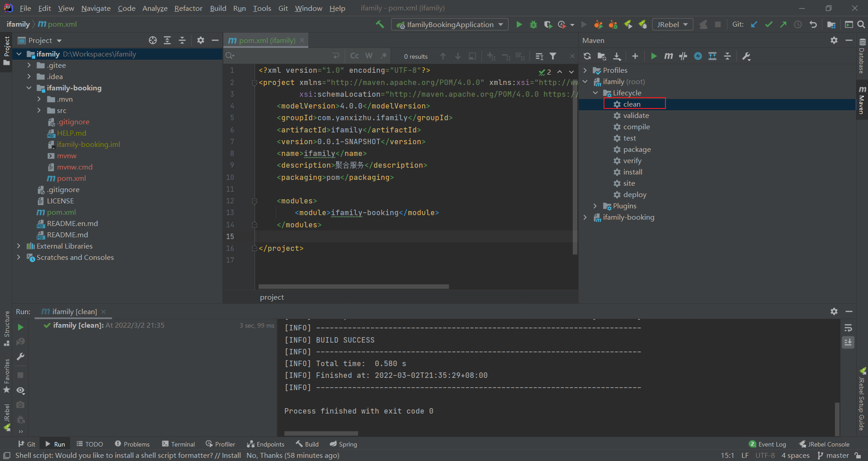Open IfamilyBookingApplication run configuration dropdown
The image size is (868, 461).
tap(450, 24)
